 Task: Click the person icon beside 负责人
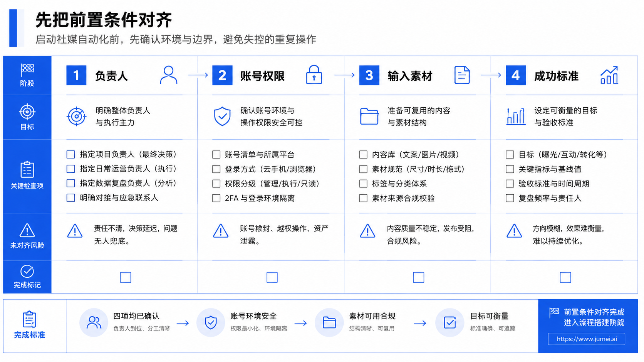(x=169, y=75)
